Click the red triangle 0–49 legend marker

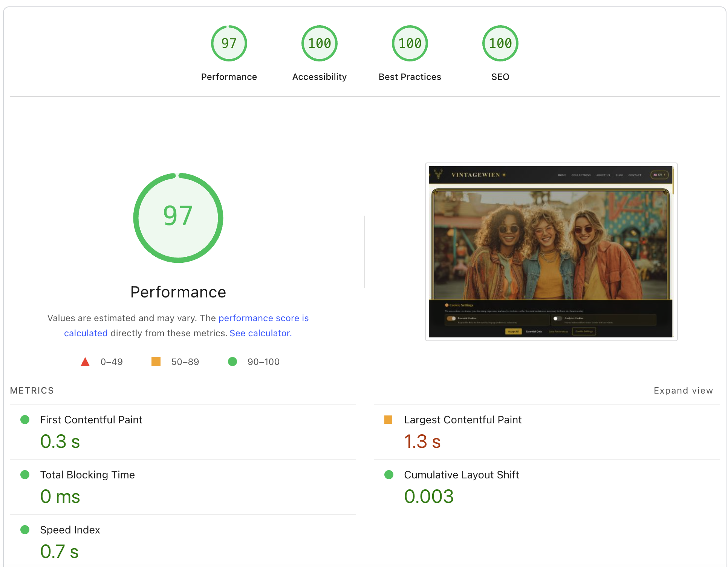pyautogui.click(x=85, y=362)
